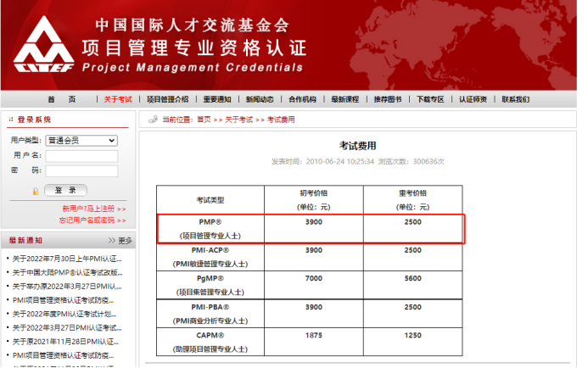
Task: Open the 用户类型 dropdown
Action: click(81, 140)
